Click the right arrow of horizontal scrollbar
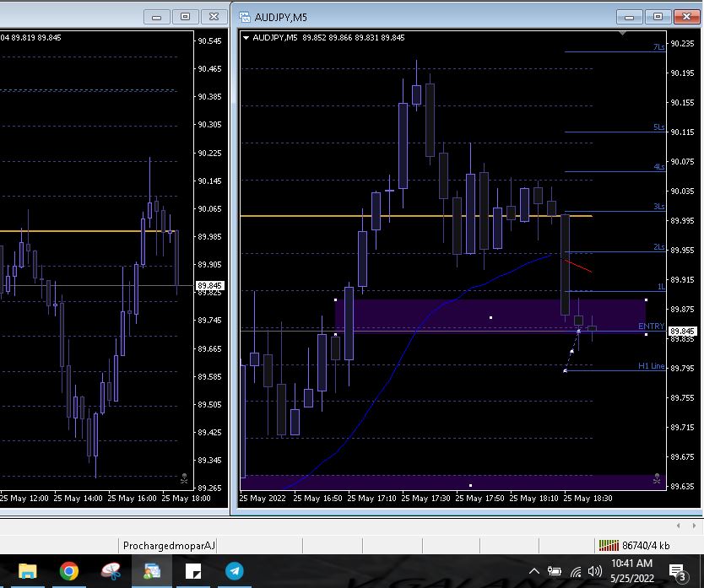 coord(695,525)
